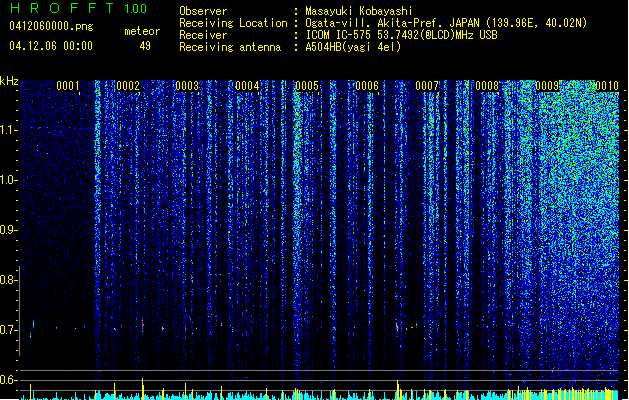The image size is (629, 400).
Task: Click the 0.7 frequency axis label
Action: click(8, 330)
